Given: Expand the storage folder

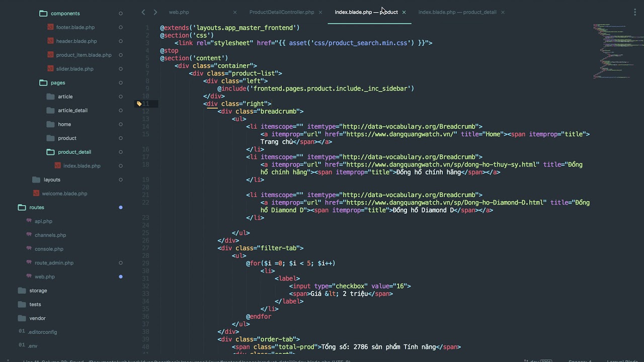Looking at the screenshot, I should click(x=22, y=290).
